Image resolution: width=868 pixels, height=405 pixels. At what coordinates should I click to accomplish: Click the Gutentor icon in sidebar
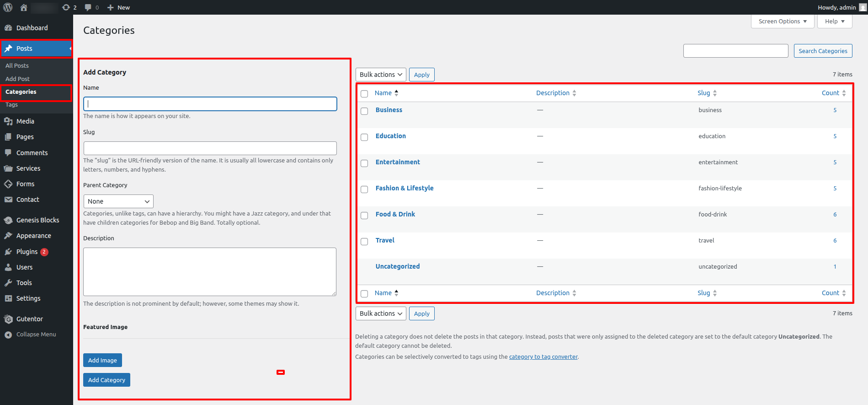(x=8, y=319)
